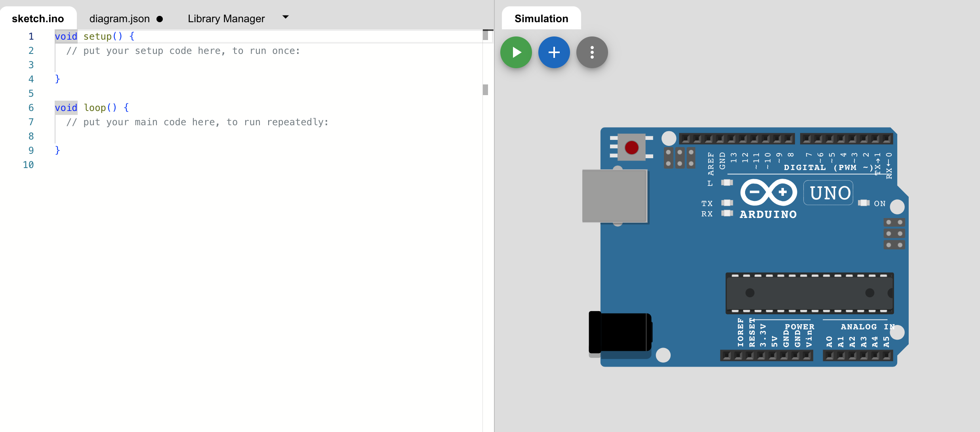
Task: Click the ARDUINO text on the board
Action: pyautogui.click(x=768, y=214)
